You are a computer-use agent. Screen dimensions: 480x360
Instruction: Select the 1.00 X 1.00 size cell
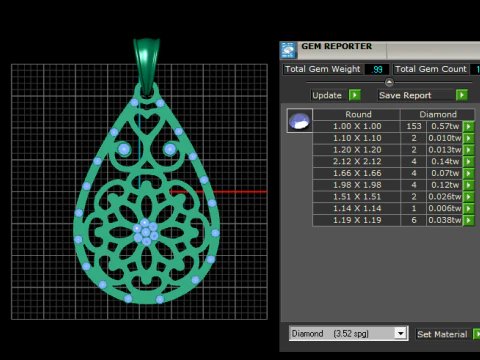(x=357, y=126)
